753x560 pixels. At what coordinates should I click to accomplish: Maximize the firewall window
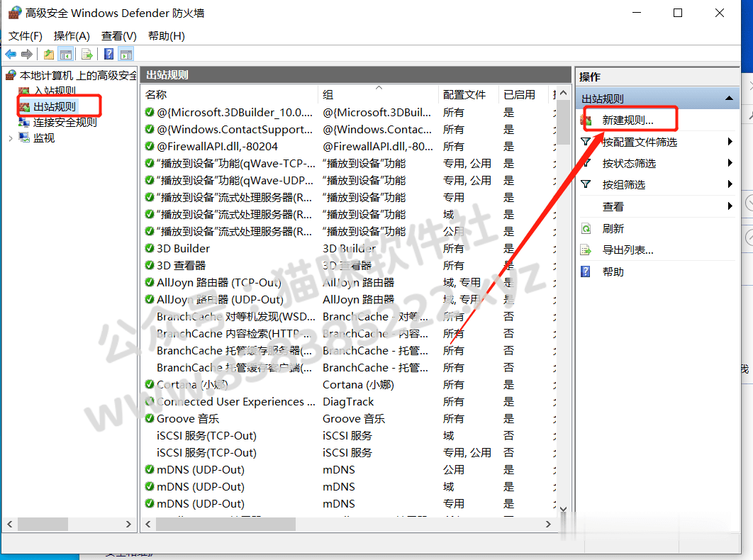pyautogui.click(x=678, y=13)
